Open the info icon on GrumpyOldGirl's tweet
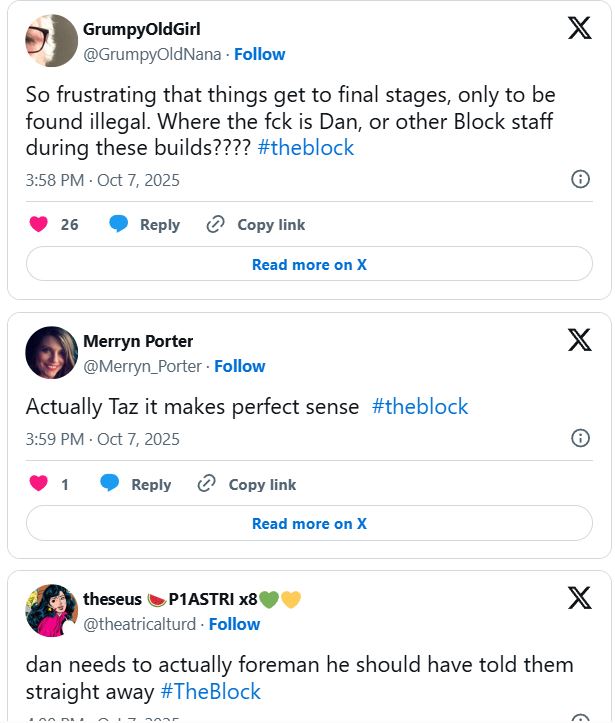The height and width of the screenshot is (723, 615). (579, 179)
